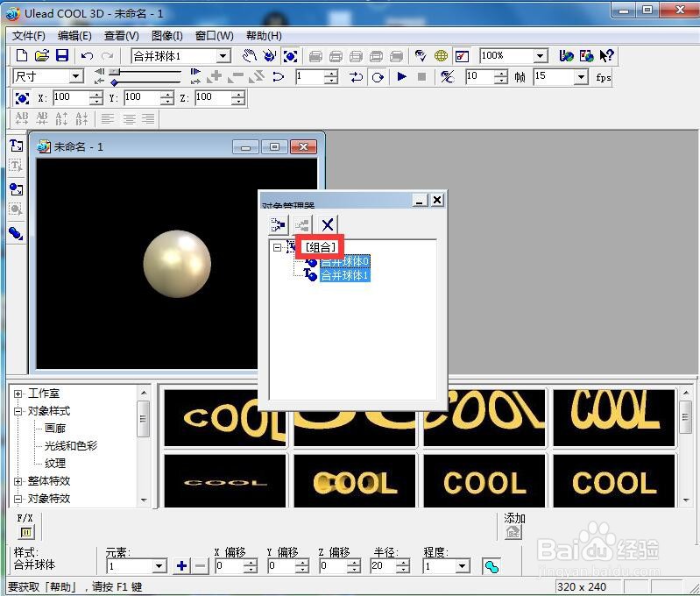Undo the last action
This screenshot has width=700, height=596.
[87, 56]
